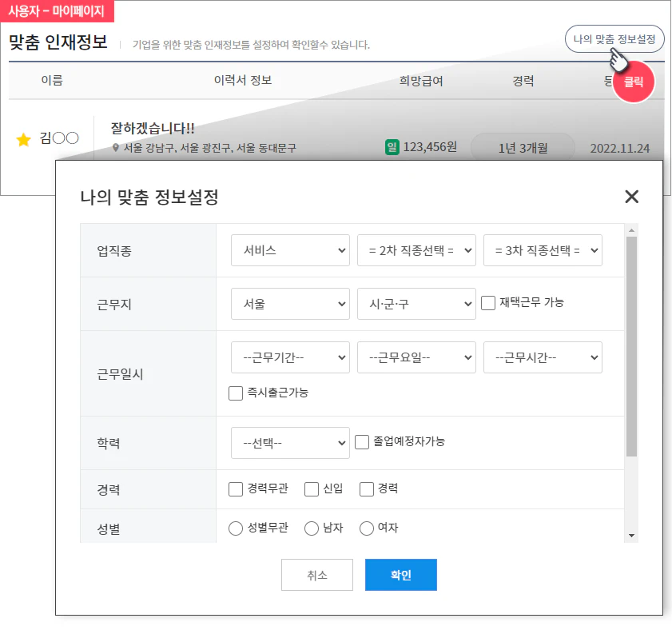
Task: Open the 3차 직종선택 dropdown
Action: pyautogui.click(x=543, y=249)
